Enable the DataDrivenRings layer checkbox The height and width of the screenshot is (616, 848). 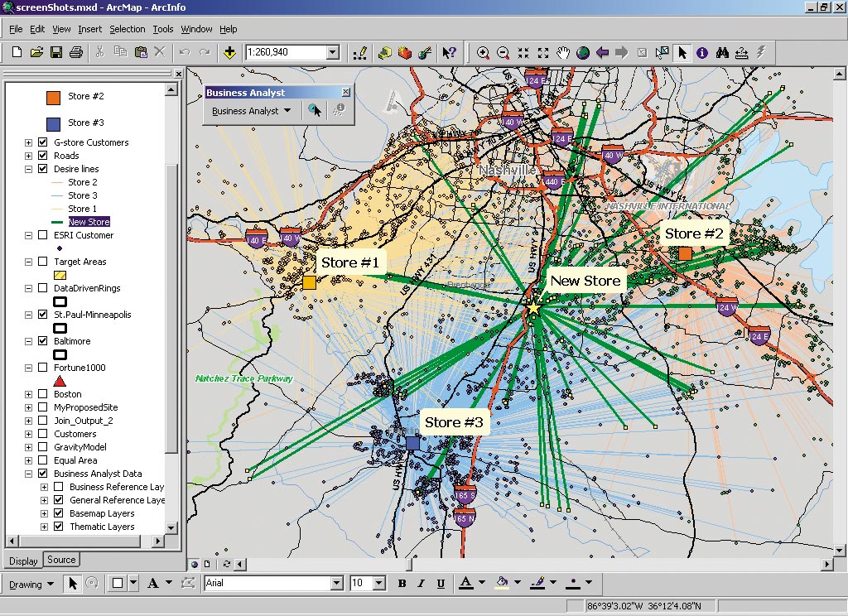pyautogui.click(x=43, y=288)
